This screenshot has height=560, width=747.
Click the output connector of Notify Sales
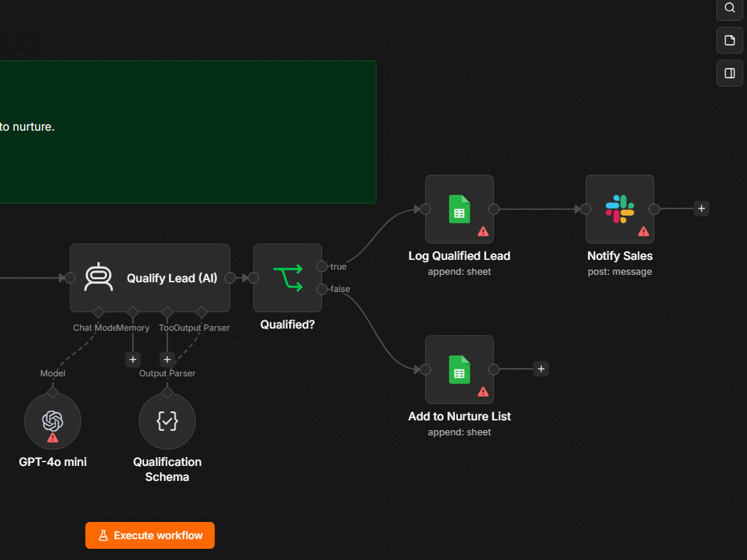654,209
